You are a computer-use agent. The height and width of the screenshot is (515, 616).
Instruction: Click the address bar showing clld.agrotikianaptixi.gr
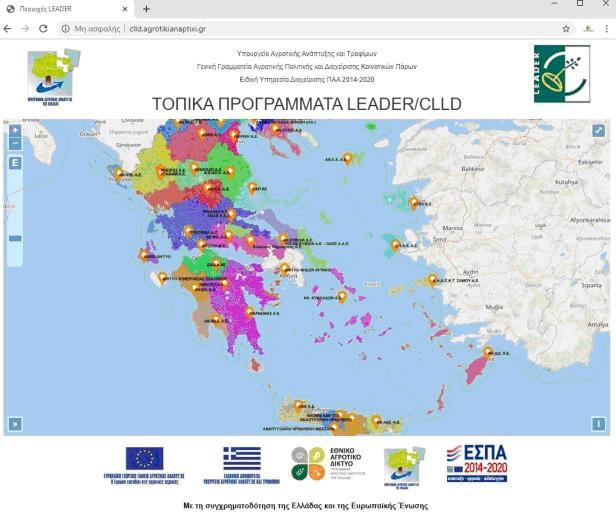point(300,29)
